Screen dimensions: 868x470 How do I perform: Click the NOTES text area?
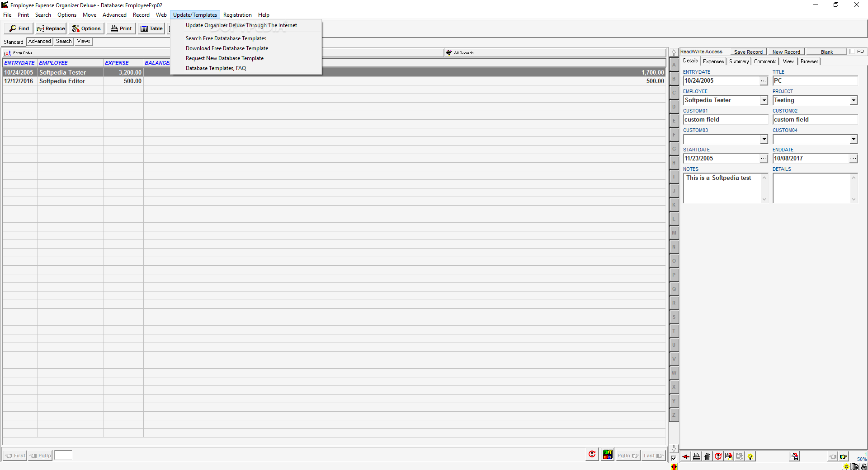(x=722, y=188)
